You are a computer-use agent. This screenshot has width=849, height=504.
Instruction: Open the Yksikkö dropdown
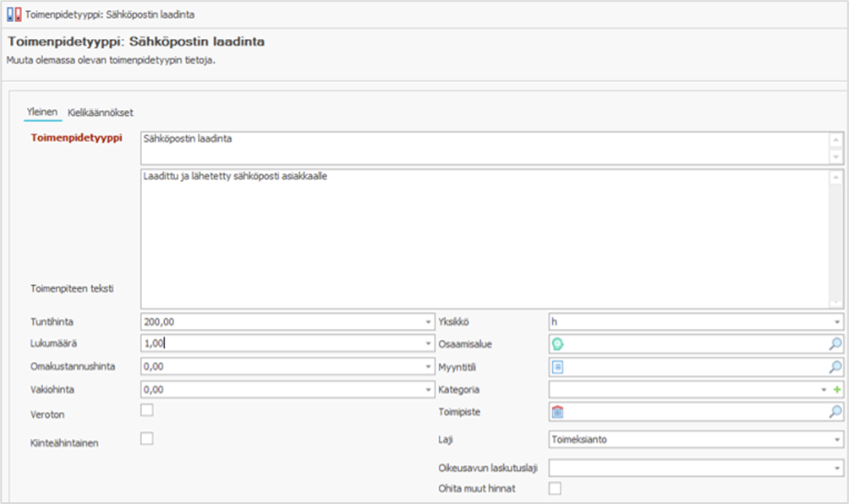point(836,322)
